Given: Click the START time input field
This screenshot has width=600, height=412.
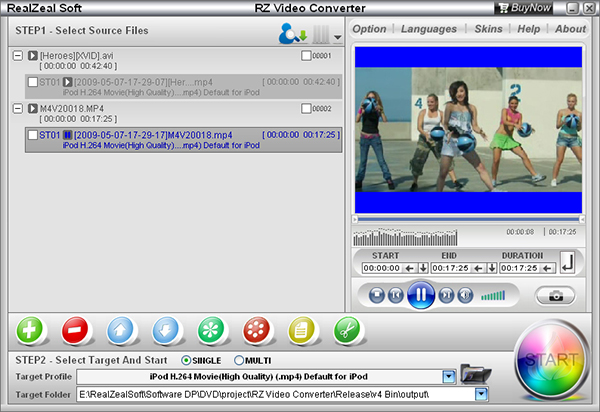Looking at the screenshot, I should [x=382, y=268].
